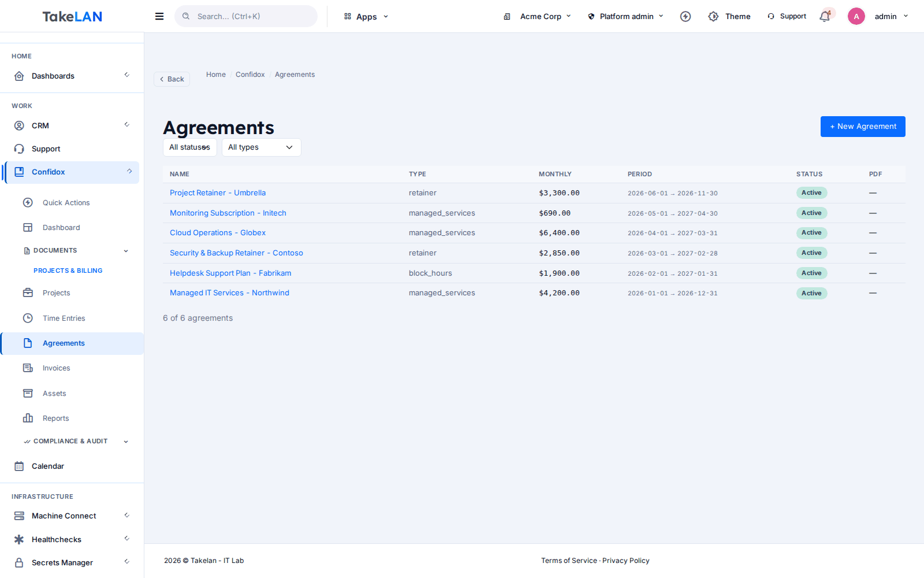Expand the CRM menu
Image resolution: width=924 pixels, height=578 pixels.
coord(72,125)
